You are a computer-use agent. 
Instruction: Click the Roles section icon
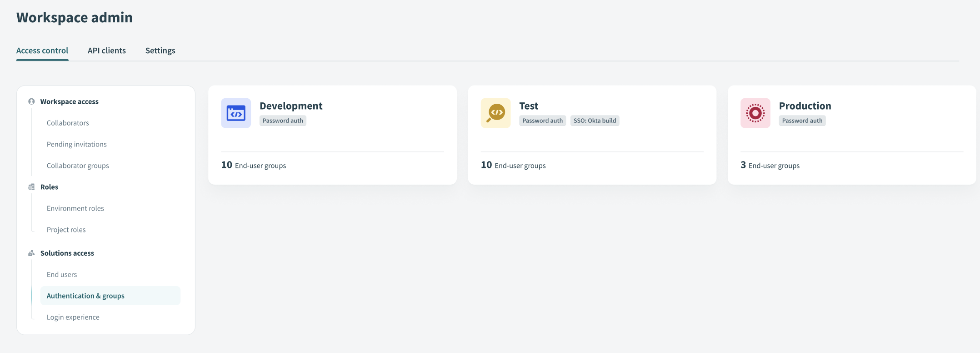pyautogui.click(x=31, y=187)
